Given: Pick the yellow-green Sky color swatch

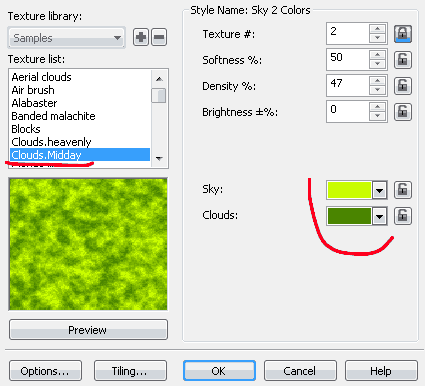Looking at the screenshot, I should 349,190.
